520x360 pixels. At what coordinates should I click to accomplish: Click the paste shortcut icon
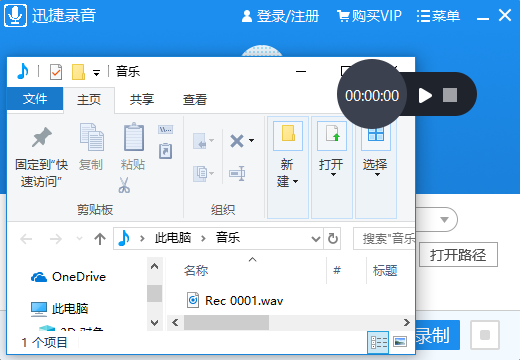[165, 151]
